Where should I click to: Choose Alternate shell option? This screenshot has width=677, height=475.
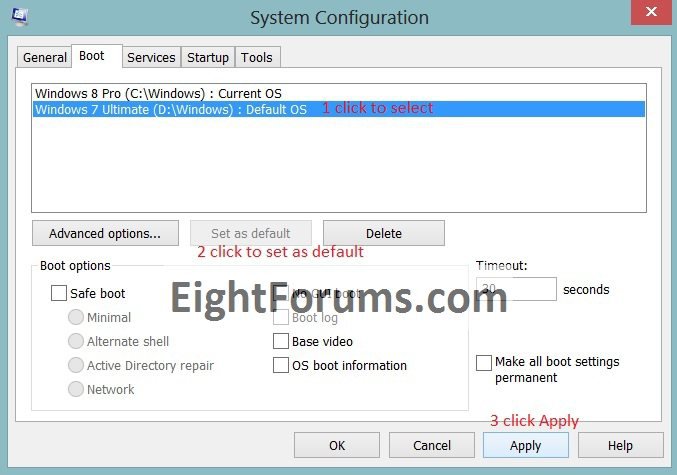76,341
